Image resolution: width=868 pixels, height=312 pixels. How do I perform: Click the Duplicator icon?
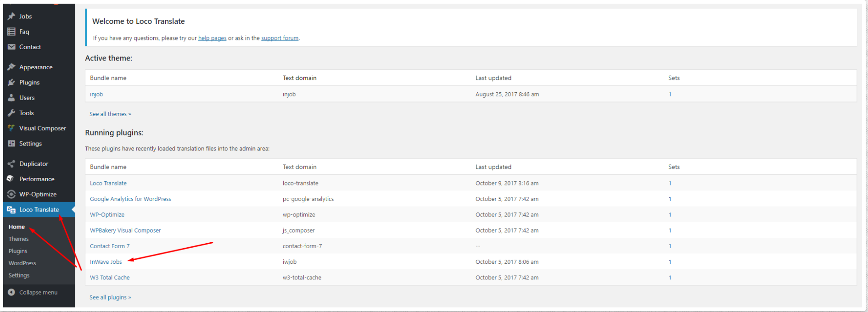tap(11, 164)
